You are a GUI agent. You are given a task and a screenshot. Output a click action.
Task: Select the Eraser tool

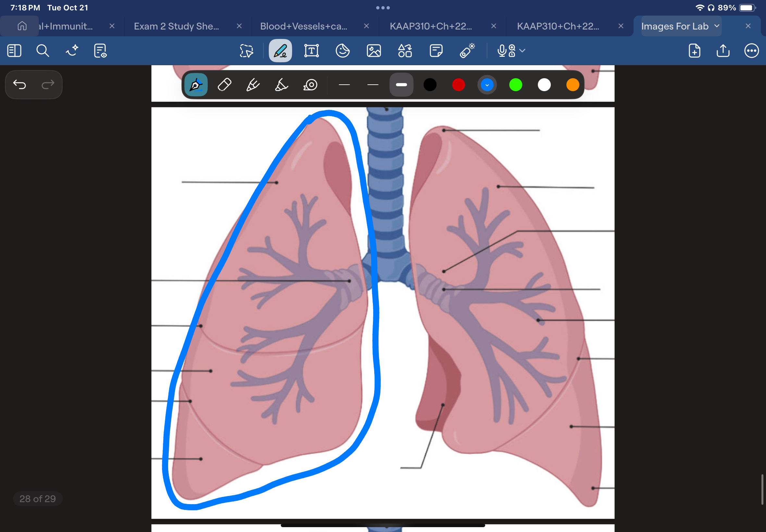coord(224,85)
